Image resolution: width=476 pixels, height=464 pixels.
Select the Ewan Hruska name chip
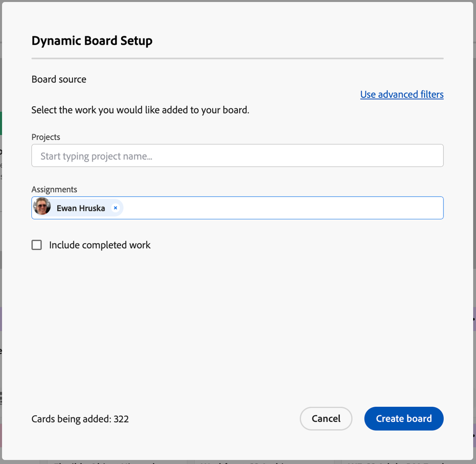click(x=81, y=208)
